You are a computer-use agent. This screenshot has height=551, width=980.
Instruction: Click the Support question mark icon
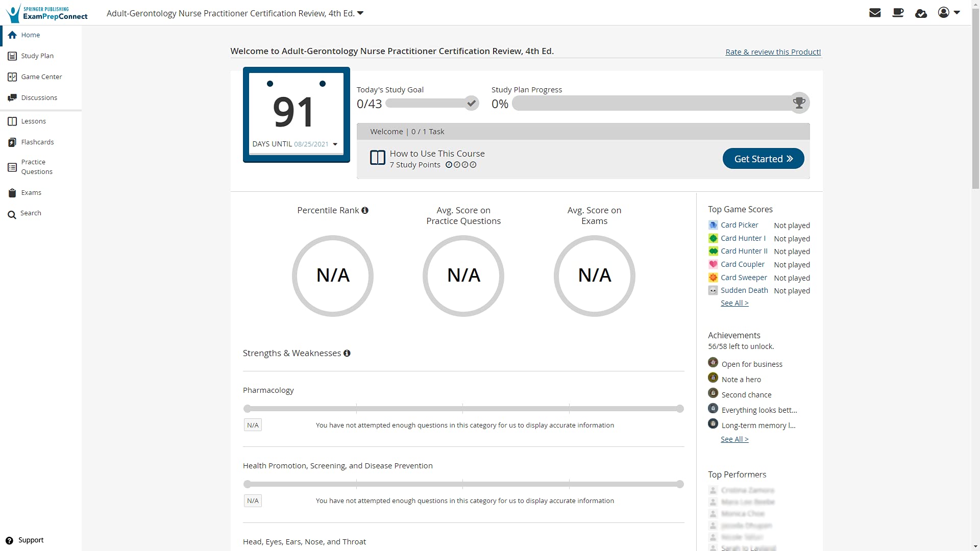[9, 540]
